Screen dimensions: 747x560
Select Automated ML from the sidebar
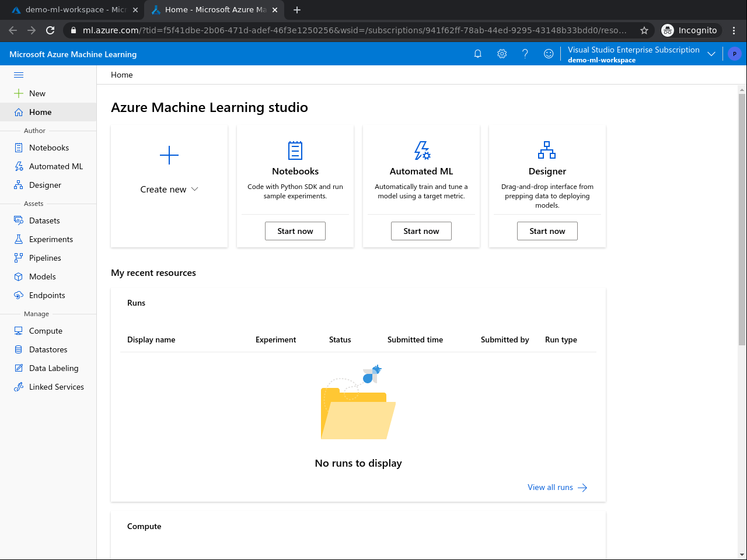(x=55, y=166)
